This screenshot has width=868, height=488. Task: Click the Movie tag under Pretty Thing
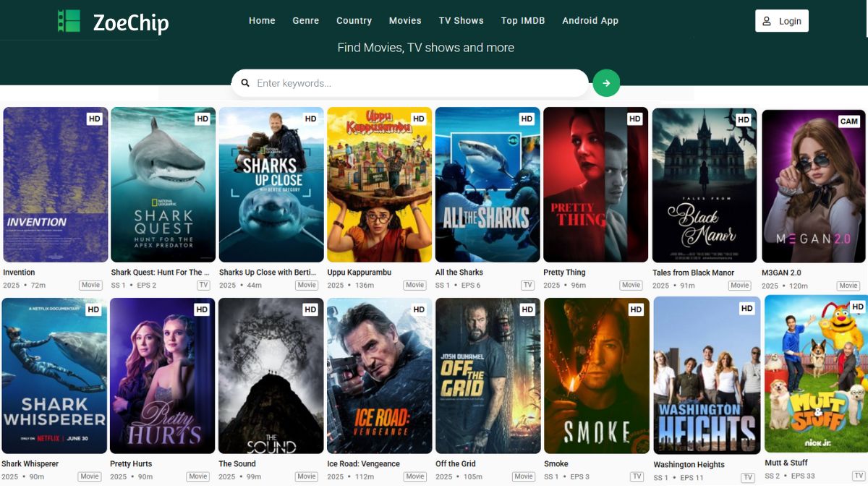[x=631, y=285]
